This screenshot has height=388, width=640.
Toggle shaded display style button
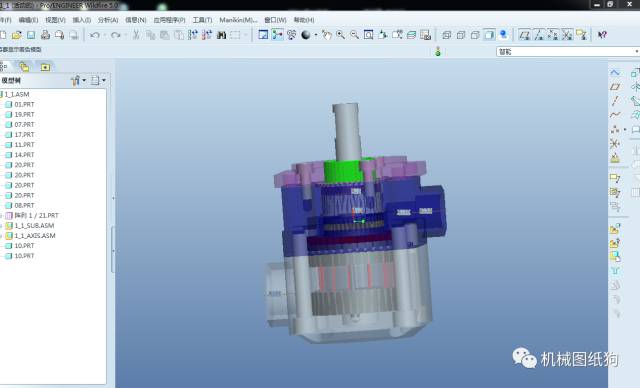(x=489, y=35)
